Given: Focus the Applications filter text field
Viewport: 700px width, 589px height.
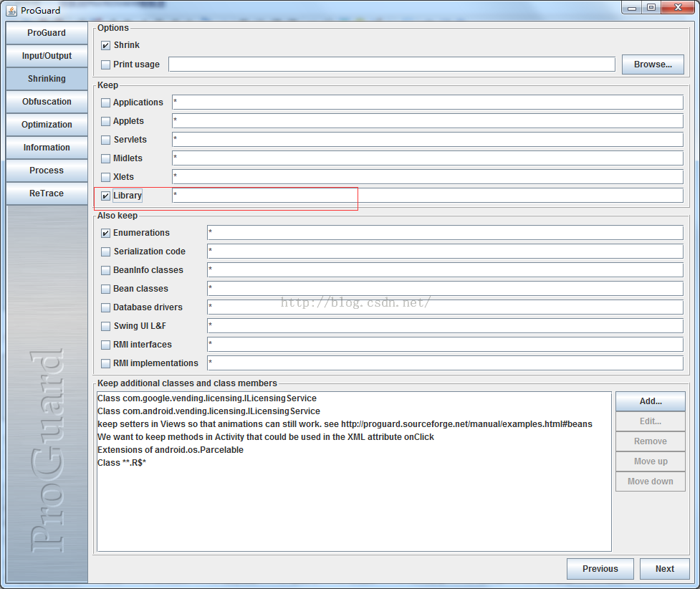Looking at the screenshot, I should click(427, 102).
